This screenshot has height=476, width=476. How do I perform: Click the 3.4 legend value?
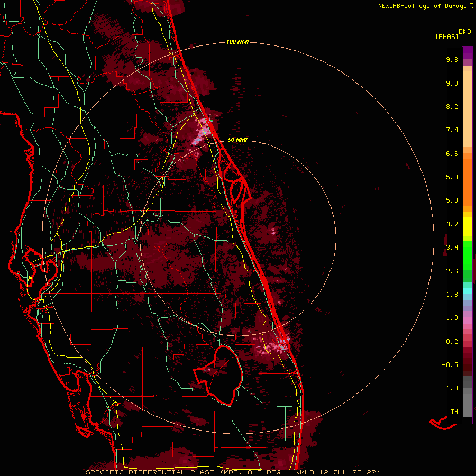452,248
